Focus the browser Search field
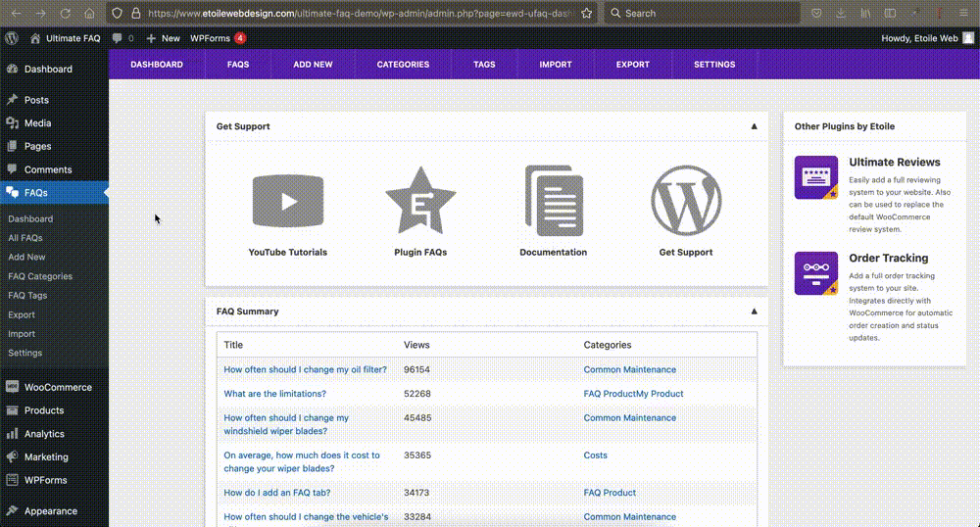This screenshot has height=527, width=980. click(x=702, y=13)
